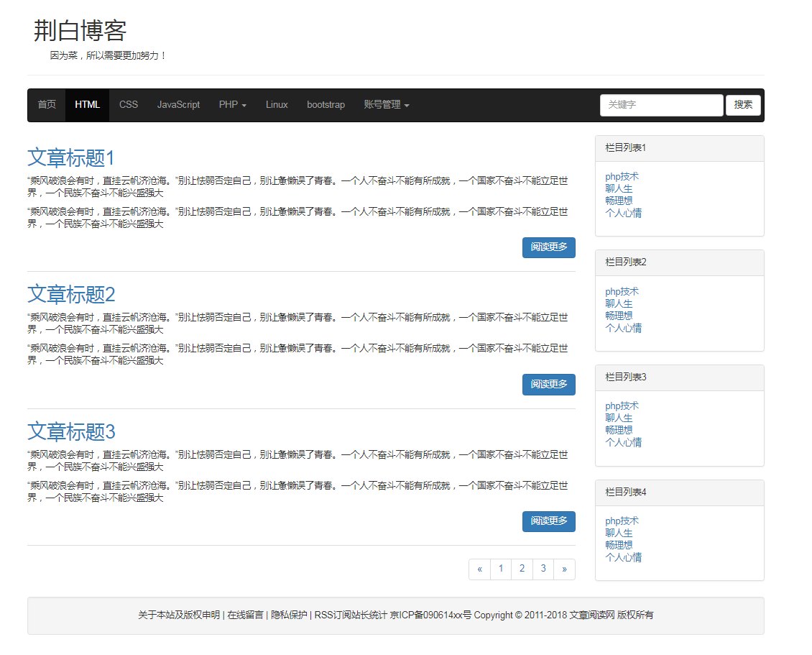Open the 首页 nav item

click(x=47, y=105)
